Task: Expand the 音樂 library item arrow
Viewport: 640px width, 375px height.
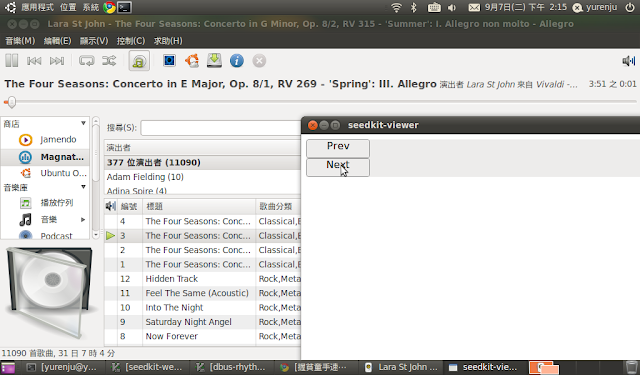Action: point(83,220)
